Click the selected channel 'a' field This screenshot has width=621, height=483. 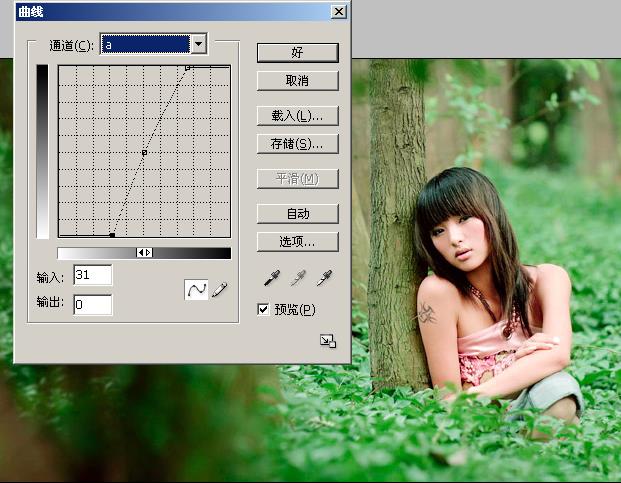coord(145,44)
